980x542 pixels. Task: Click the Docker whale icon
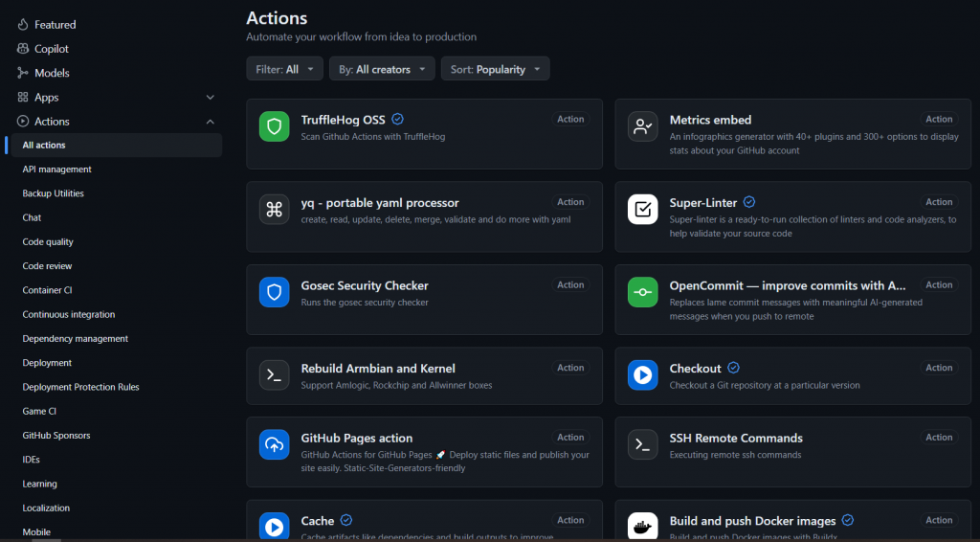tap(642, 527)
